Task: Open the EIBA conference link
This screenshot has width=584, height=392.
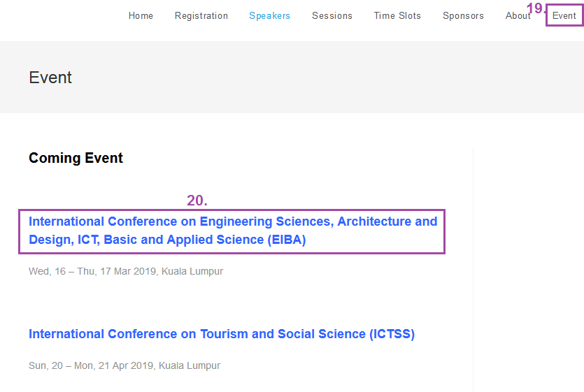Action: 233,231
